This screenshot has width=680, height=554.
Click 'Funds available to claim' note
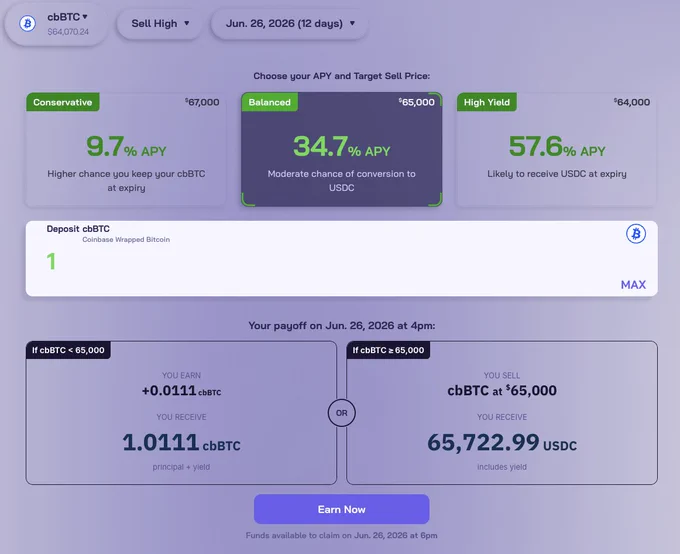(342, 535)
